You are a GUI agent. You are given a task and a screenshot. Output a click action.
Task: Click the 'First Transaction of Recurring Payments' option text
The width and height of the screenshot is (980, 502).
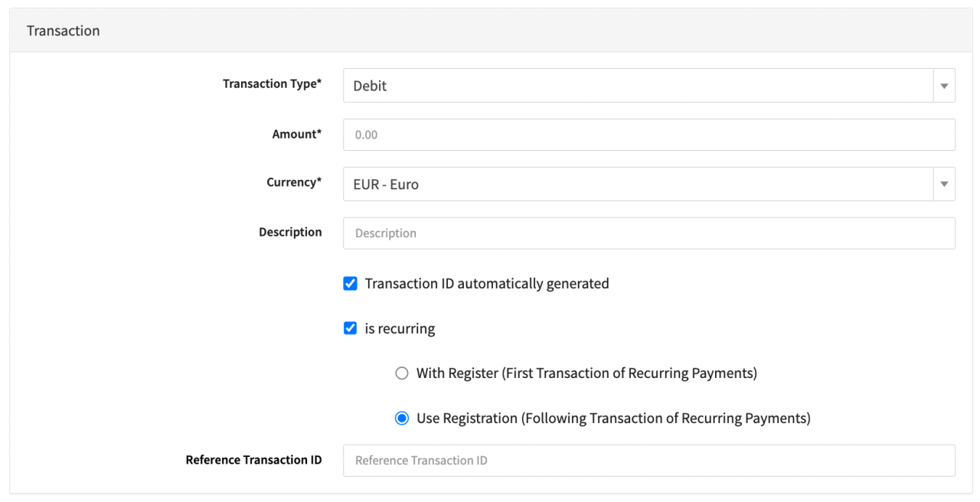point(629,373)
